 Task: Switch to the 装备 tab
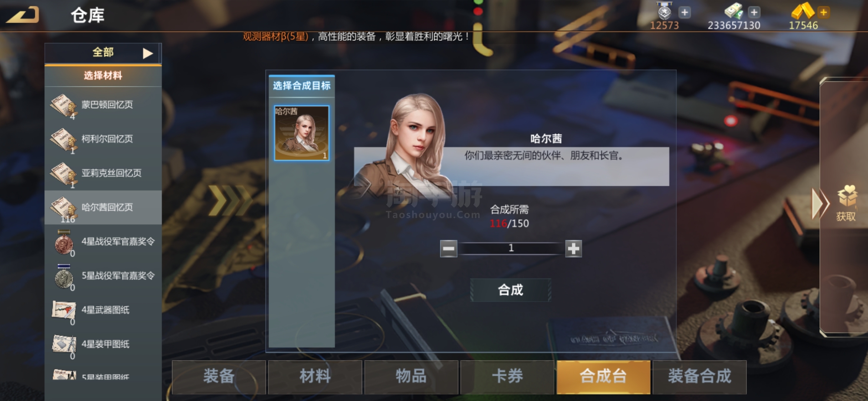[x=218, y=376]
